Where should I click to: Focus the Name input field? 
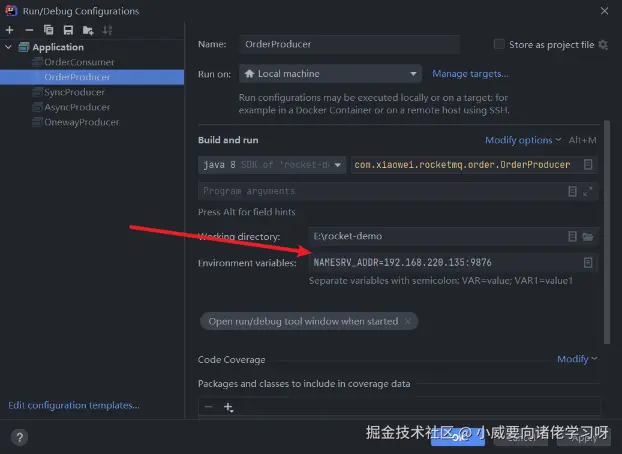pyautogui.click(x=349, y=44)
